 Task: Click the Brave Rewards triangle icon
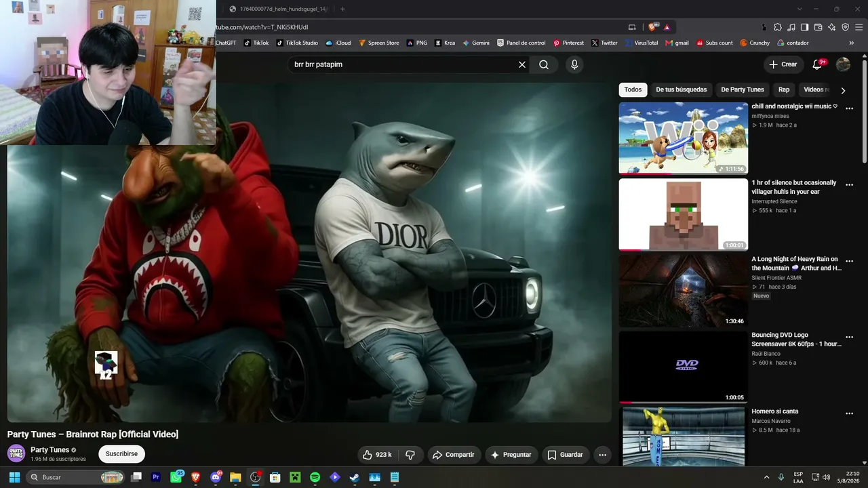click(x=667, y=27)
